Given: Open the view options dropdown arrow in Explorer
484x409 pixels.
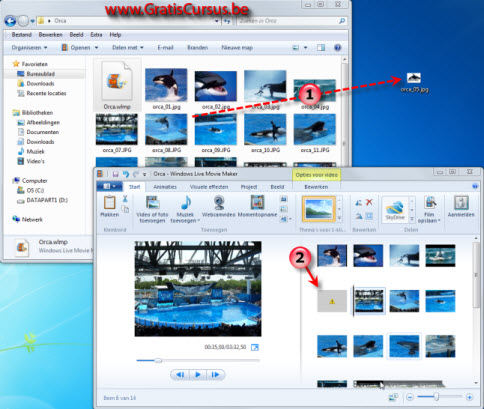Looking at the screenshot, I should click(305, 48).
